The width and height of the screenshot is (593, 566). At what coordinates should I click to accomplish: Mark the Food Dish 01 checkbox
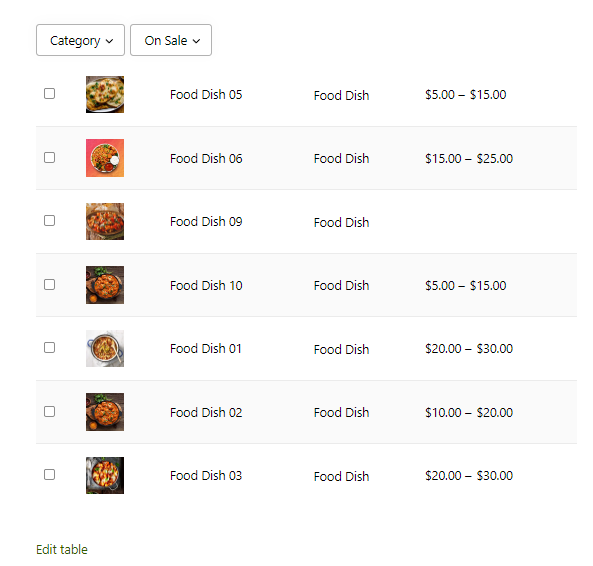coord(50,347)
